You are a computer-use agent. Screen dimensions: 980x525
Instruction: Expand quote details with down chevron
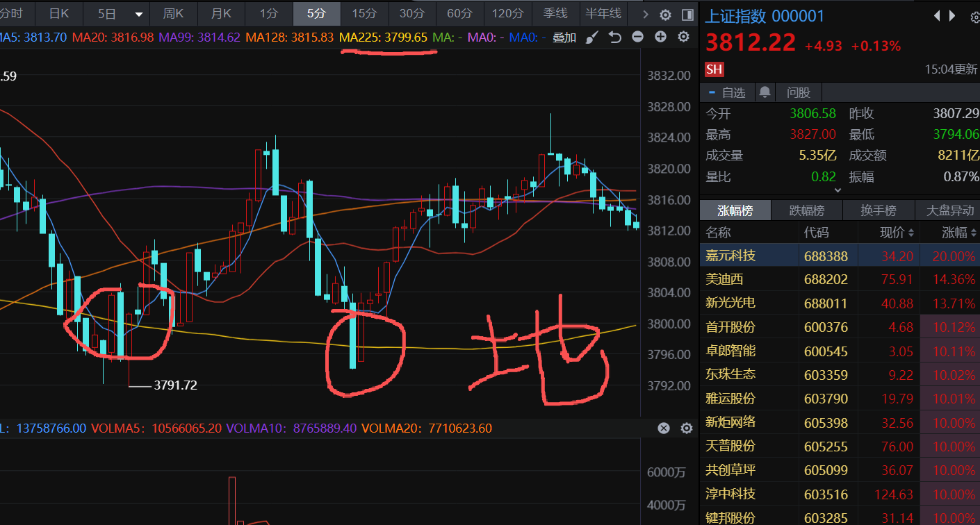(838, 189)
